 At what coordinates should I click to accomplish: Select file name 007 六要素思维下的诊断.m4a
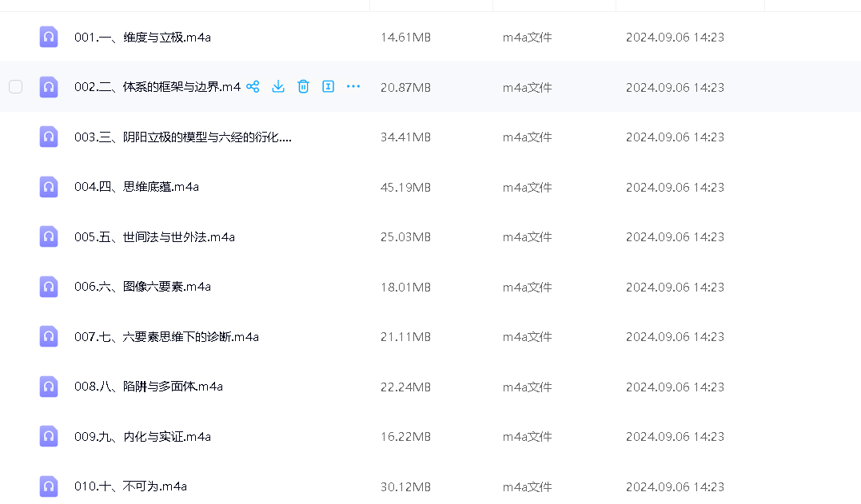166,337
